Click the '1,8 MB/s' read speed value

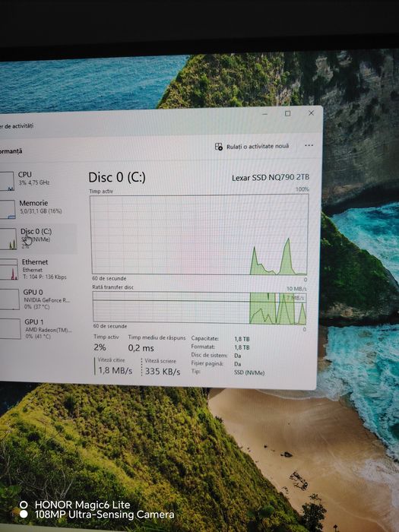click(116, 371)
